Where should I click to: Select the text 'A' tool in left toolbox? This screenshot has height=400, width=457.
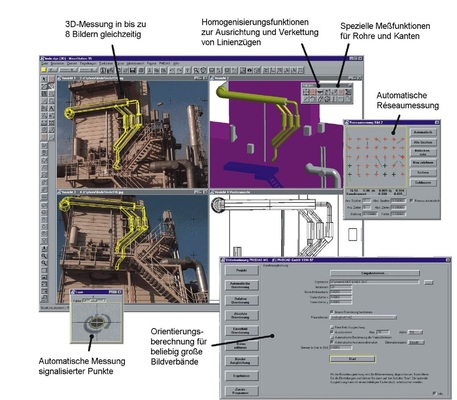tap(52, 108)
